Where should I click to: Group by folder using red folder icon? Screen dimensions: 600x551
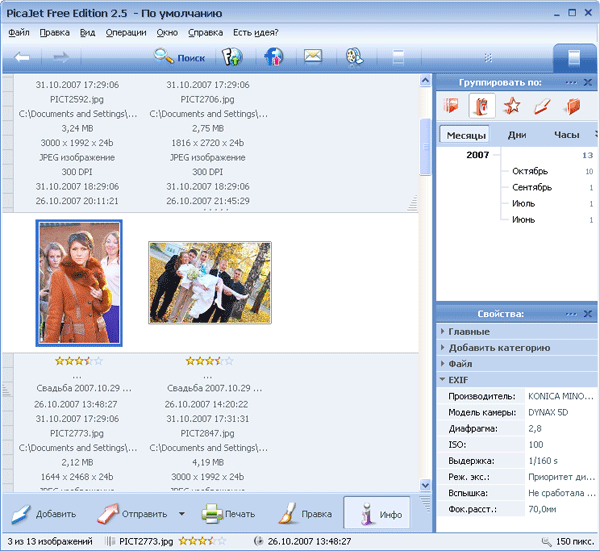(573, 106)
